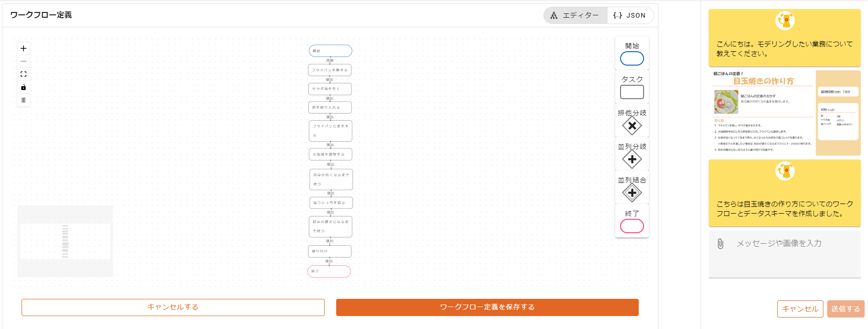Image resolution: width=868 pixels, height=329 pixels.
Task: Click the auto-layout alignment icon
Action: point(23,100)
